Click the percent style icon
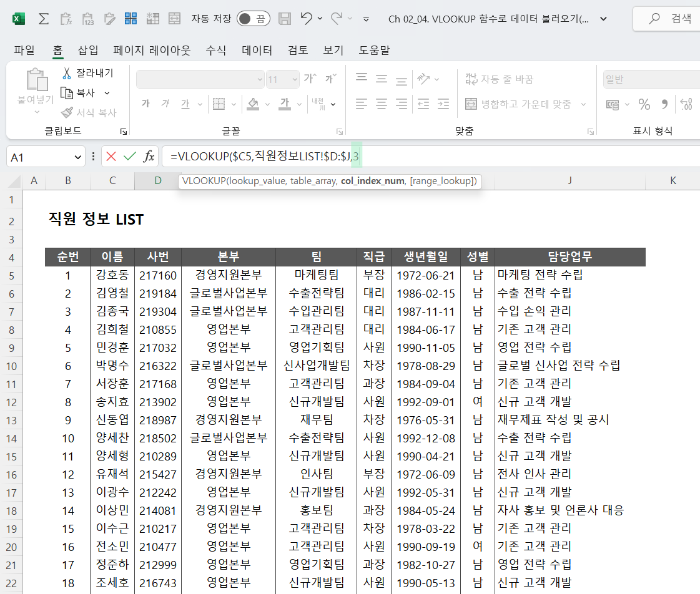The height and width of the screenshot is (594, 700). [644, 104]
